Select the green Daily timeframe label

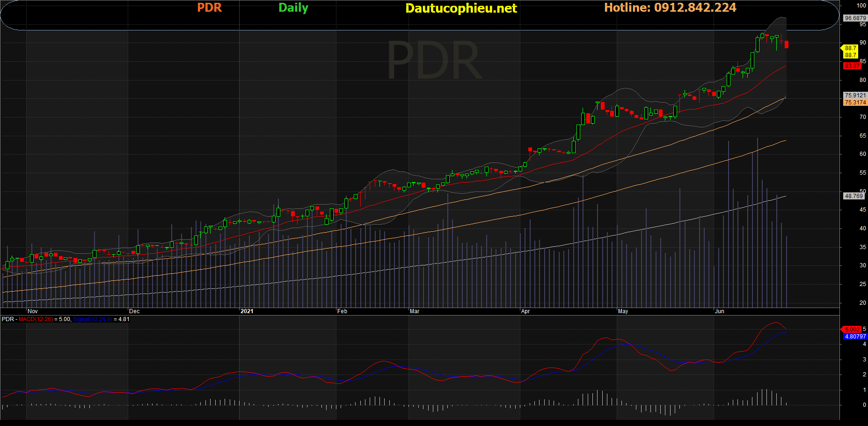click(x=293, y=7)
